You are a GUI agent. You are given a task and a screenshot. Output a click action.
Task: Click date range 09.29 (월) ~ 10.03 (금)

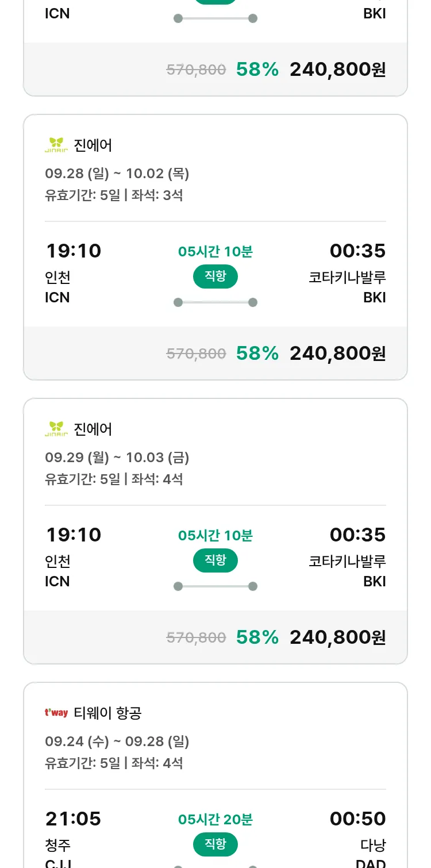(117, 458)
